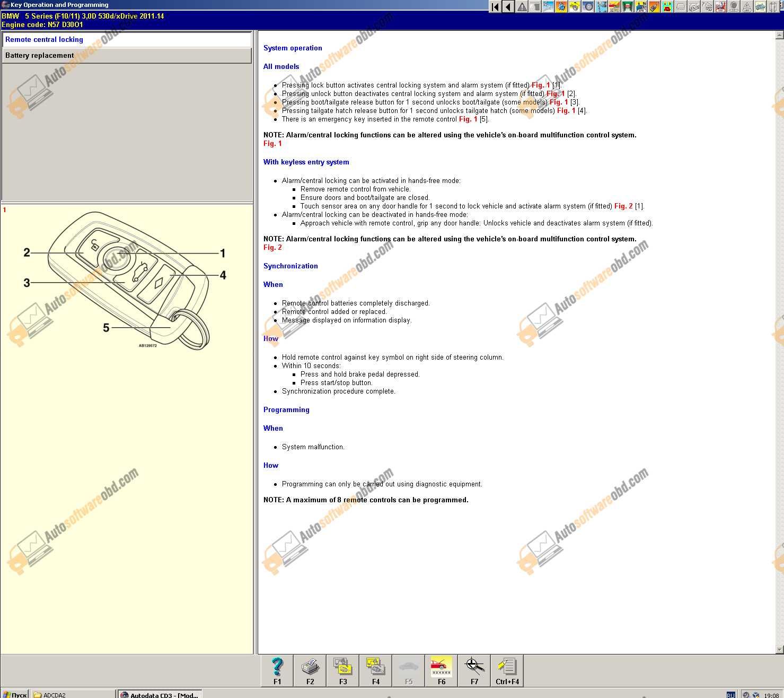
Task: Switch to Autodata CD3 taskbar window
Action: pos(160,694)
